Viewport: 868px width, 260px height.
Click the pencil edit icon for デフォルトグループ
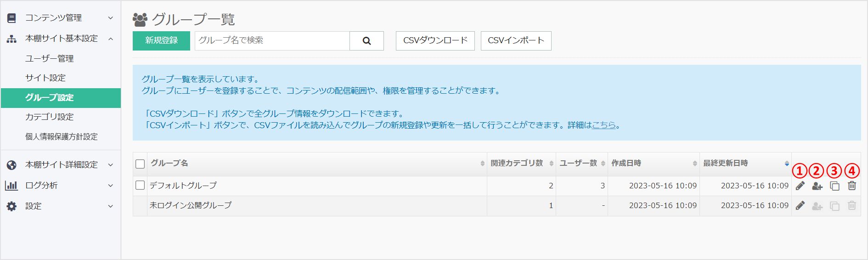(800, 186)
